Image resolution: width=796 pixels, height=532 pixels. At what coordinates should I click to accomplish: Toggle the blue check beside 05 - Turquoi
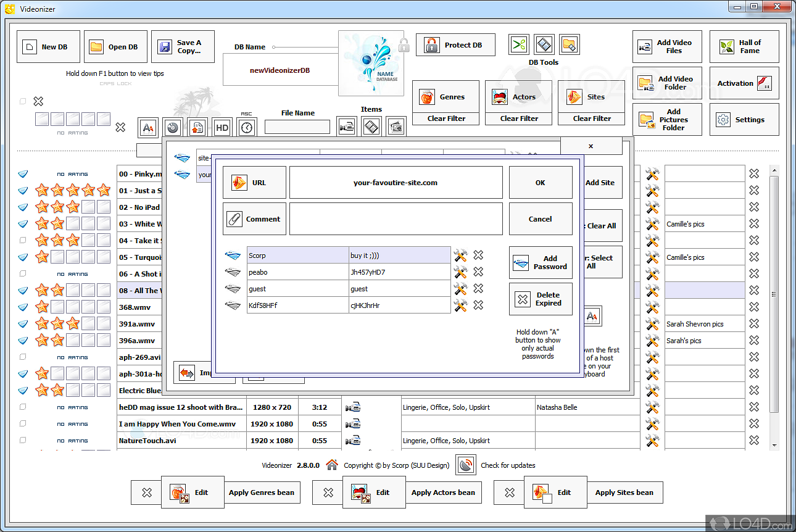23,257
